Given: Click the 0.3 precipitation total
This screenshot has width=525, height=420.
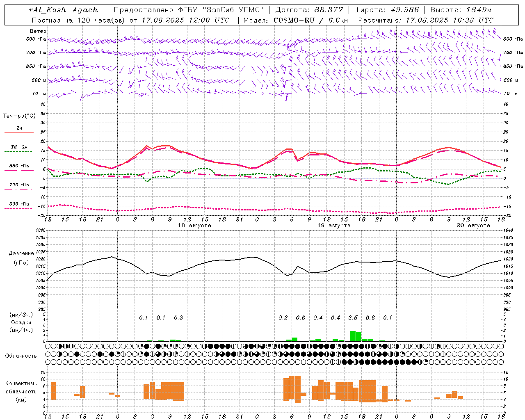Looking at the screenshot, I should click(x=178, y=317).
